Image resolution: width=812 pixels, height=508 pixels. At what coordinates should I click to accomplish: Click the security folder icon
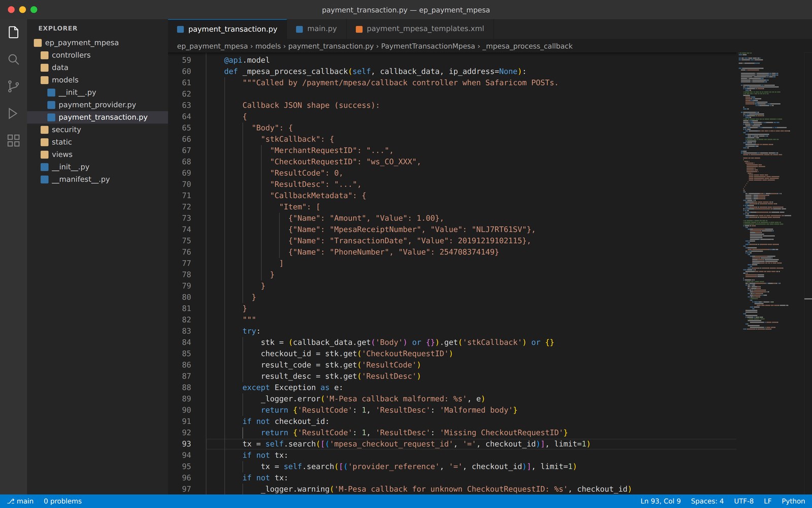[45, 130]
